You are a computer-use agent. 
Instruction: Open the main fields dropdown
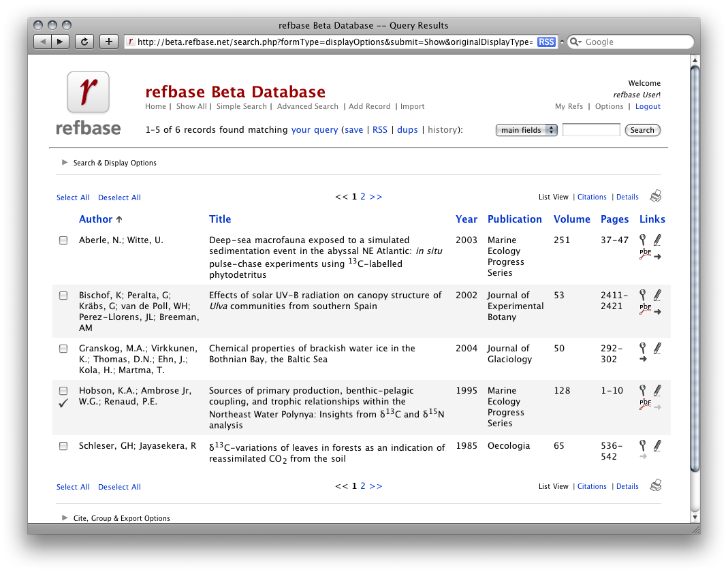(526, 130)
